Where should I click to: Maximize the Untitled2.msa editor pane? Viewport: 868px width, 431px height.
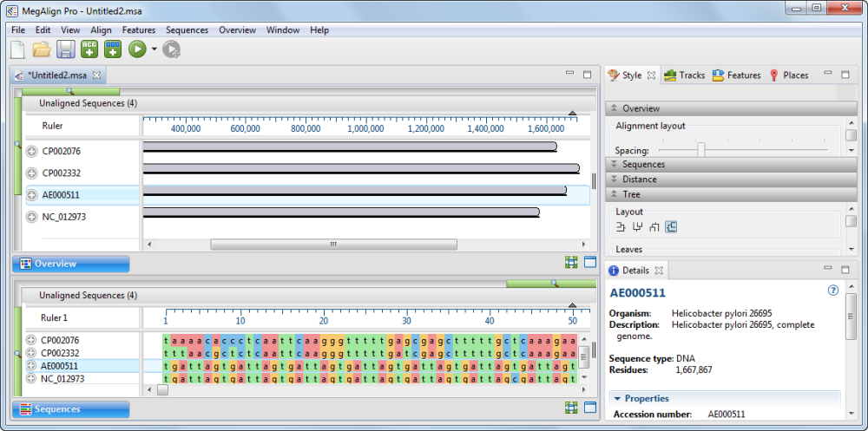[588, 74]
